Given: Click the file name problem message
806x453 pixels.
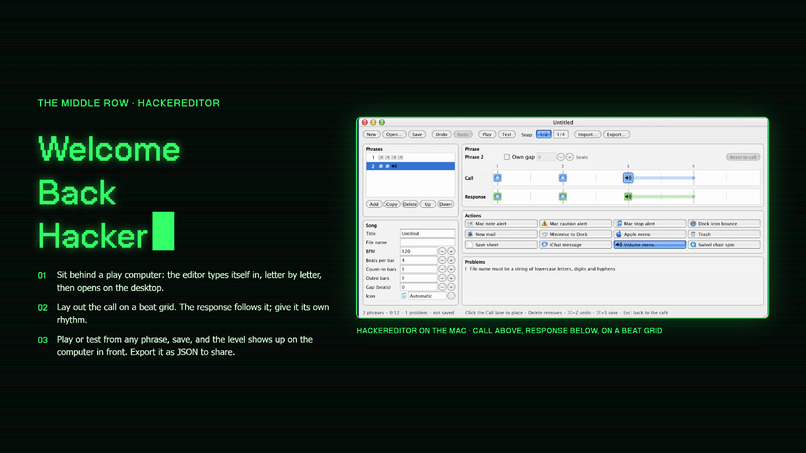Looking at the screenshot, I should [542, 269].
